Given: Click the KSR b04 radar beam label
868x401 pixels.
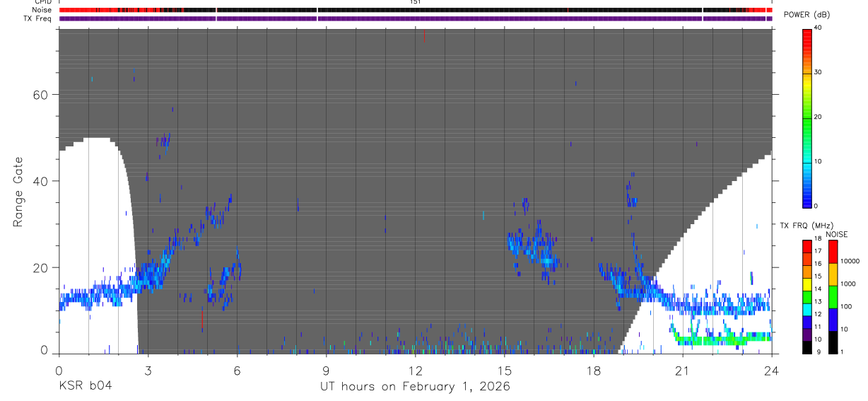Looking at the screenshot, I should 84,387.
